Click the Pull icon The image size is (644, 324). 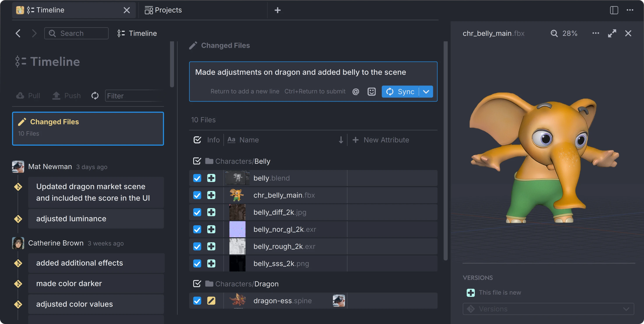(x=21, y=96)
